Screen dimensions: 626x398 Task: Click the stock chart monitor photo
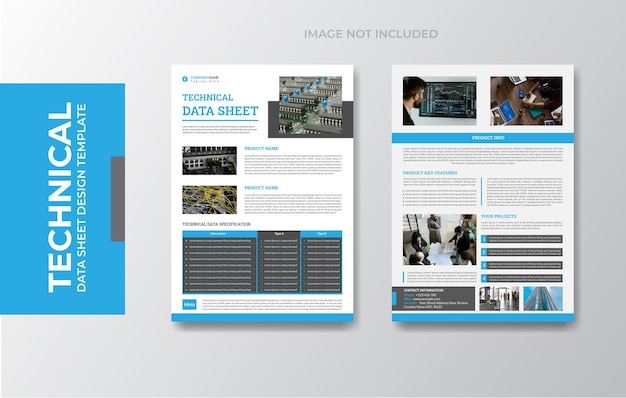click(x=440, y=101)
